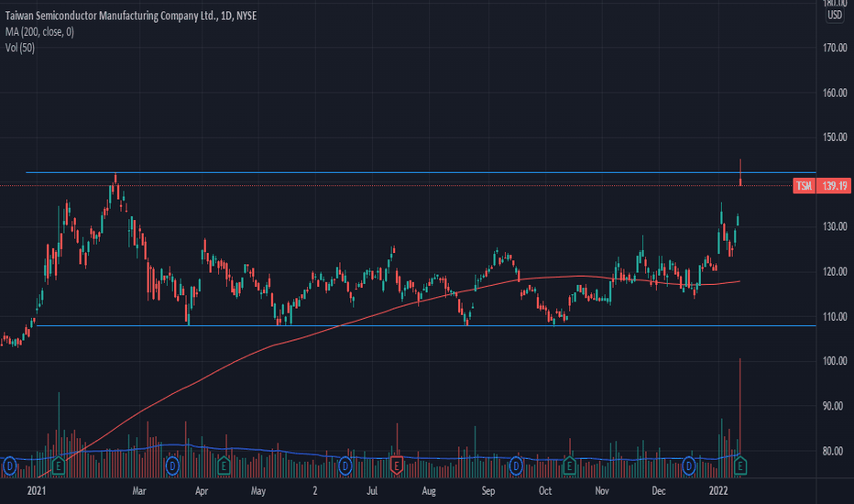Click the Aug label on time axis

(x=429, y=491)
